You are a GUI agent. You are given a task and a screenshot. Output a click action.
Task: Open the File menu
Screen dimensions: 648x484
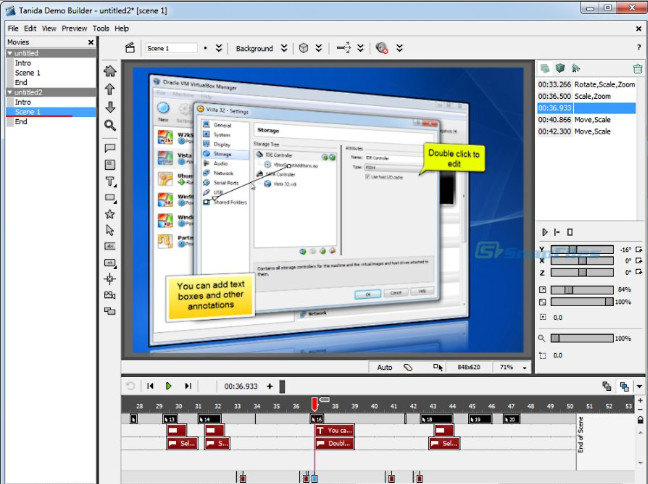(13, 29)
